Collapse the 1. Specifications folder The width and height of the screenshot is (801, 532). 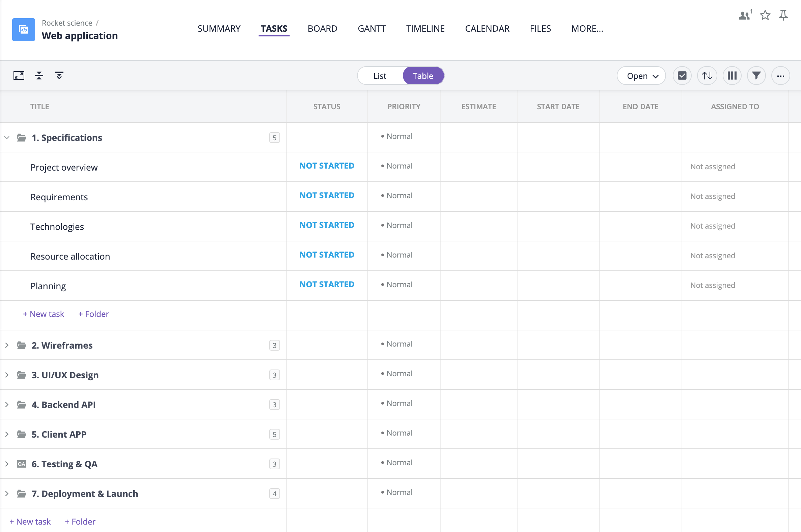pos(7,138)
